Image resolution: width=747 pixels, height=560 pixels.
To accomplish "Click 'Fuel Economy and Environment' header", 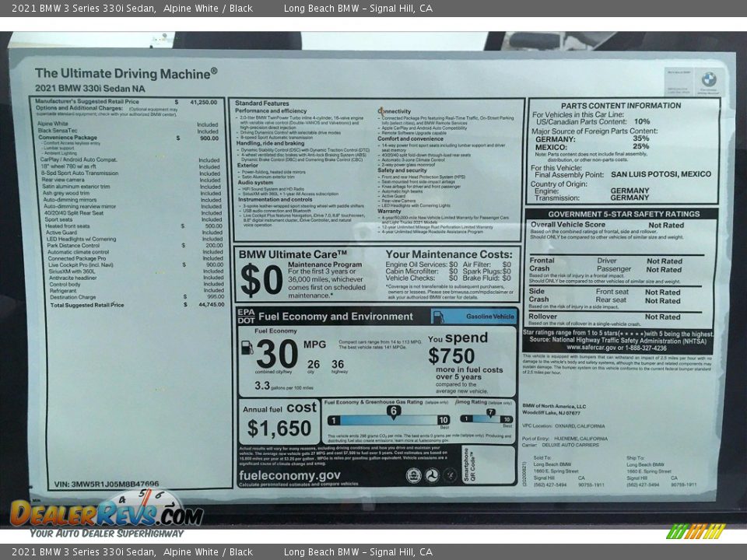I will point(335,317).
